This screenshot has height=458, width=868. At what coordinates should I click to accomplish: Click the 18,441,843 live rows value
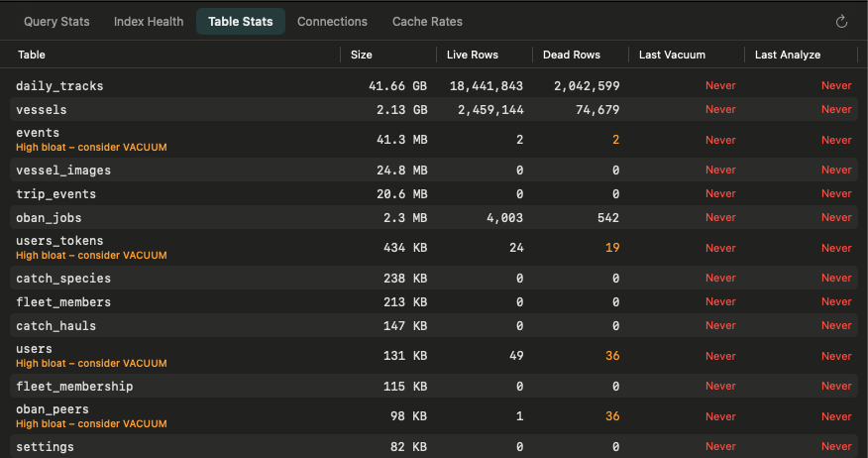pyautogui.click(x=487, y=86)
